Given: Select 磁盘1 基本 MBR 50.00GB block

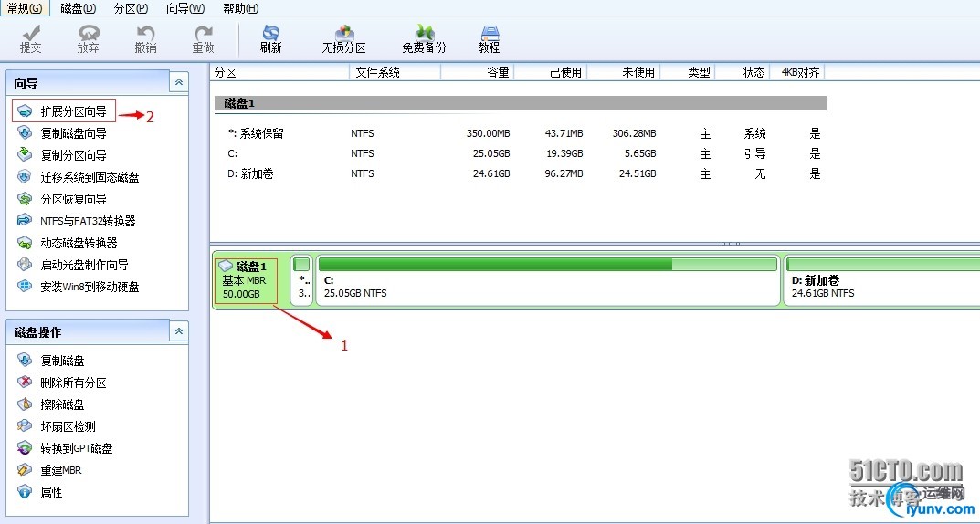Looking at the screenshot, I should (x=246, y=280).
